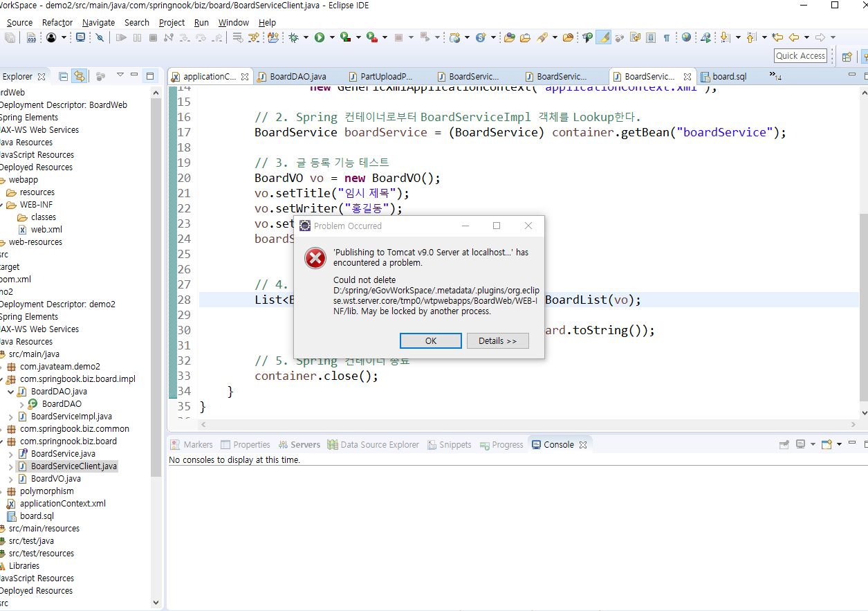Click OK in the Problem Occurred dialog
868x611 pixels.
431,340
